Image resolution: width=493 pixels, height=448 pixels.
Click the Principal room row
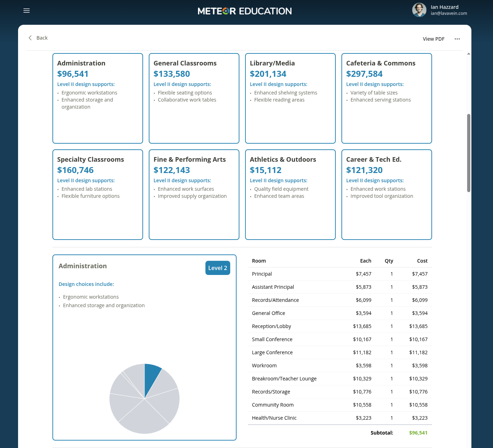[340, 274]
